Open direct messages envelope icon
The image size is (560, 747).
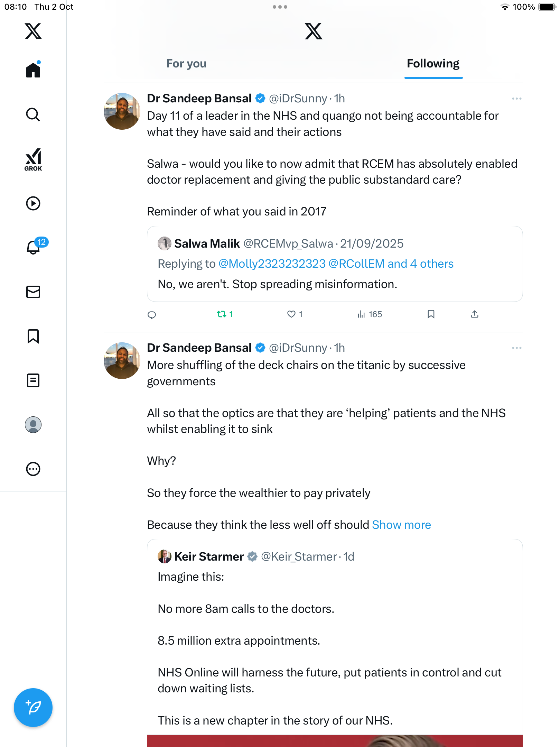pyautogui.click(x=33, y=292)
